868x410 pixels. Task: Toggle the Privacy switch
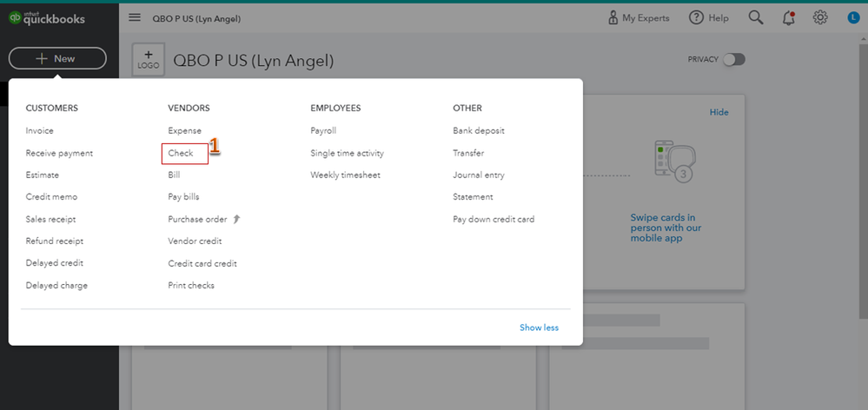pyautogui.click(x=734, y=59)
